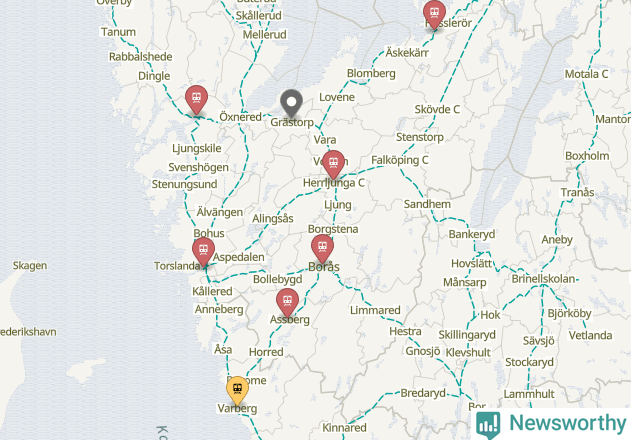
Task: Select the Tanum label on map
Action: [118, 32]
